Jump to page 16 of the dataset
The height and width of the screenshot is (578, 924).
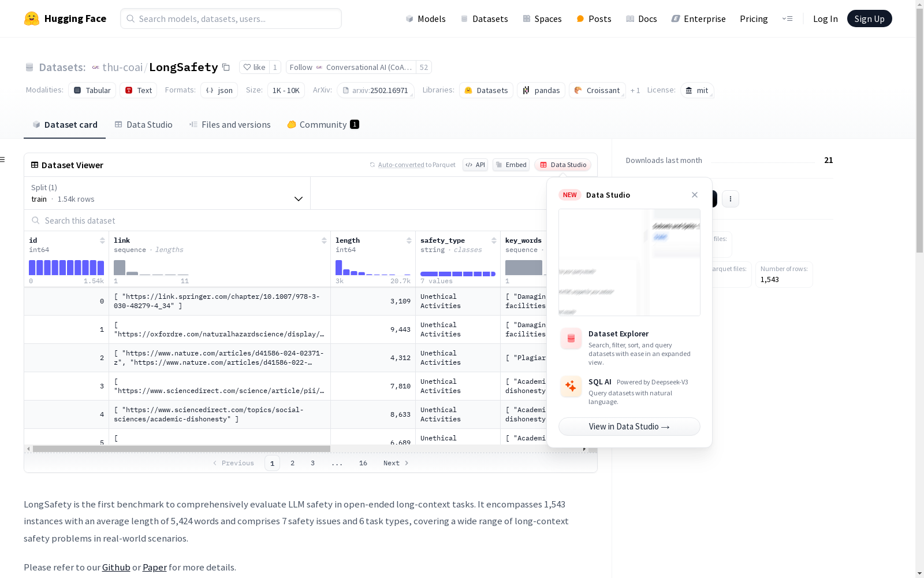click(363, 463)
